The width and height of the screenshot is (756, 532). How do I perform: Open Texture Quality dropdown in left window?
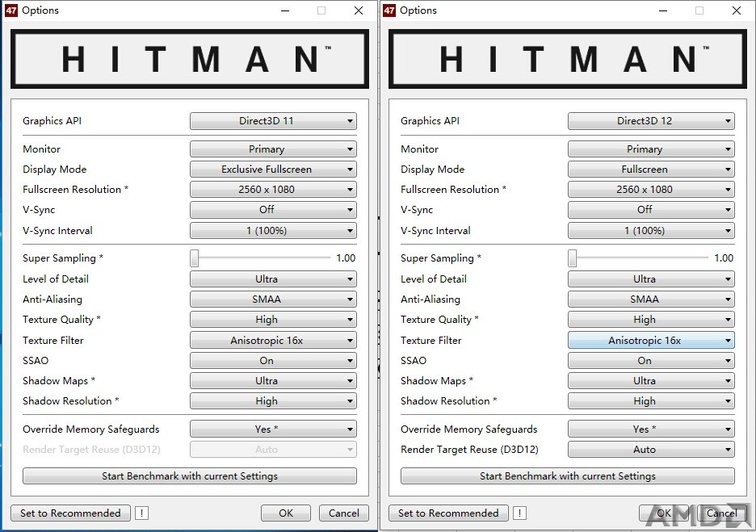pyautogui.click(x=273, y=320)
